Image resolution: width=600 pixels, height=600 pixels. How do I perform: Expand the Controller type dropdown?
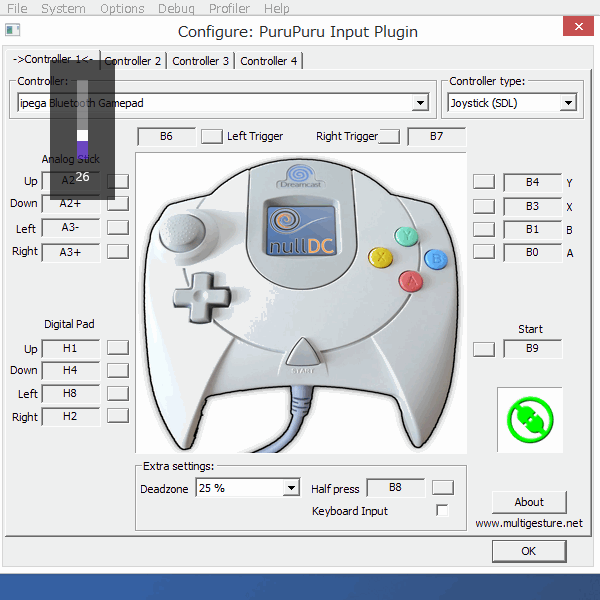568,102
